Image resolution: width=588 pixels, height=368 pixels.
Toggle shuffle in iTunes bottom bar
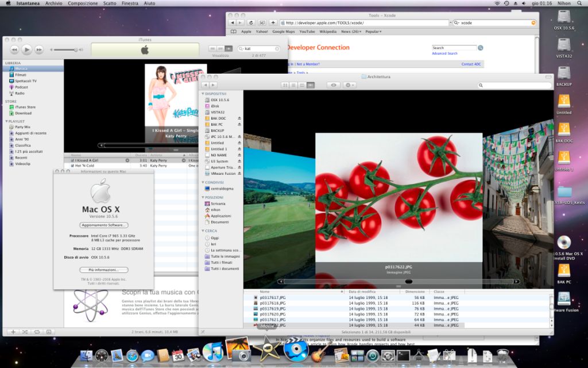(x=25, y=332)
